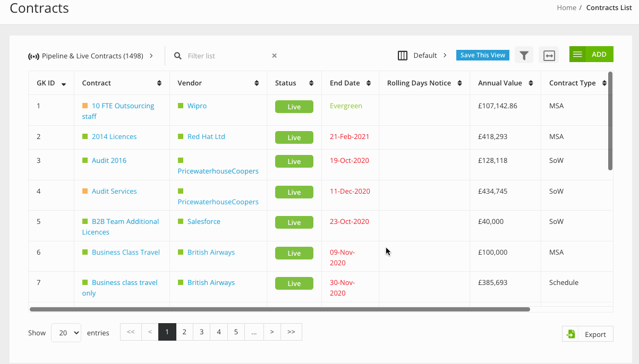
Task: Export the contracts list
Action: point(587,334)
